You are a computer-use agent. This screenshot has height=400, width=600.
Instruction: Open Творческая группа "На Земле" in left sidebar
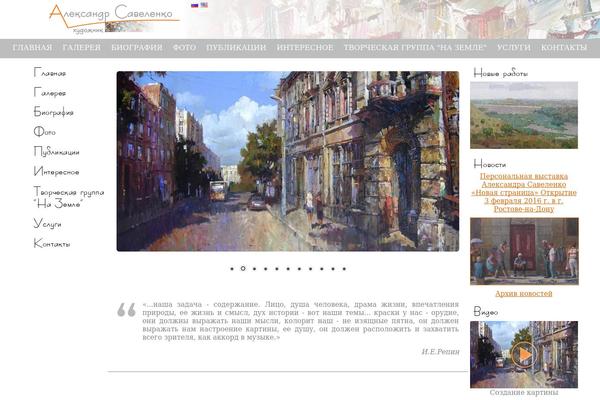tap(69, 197)
